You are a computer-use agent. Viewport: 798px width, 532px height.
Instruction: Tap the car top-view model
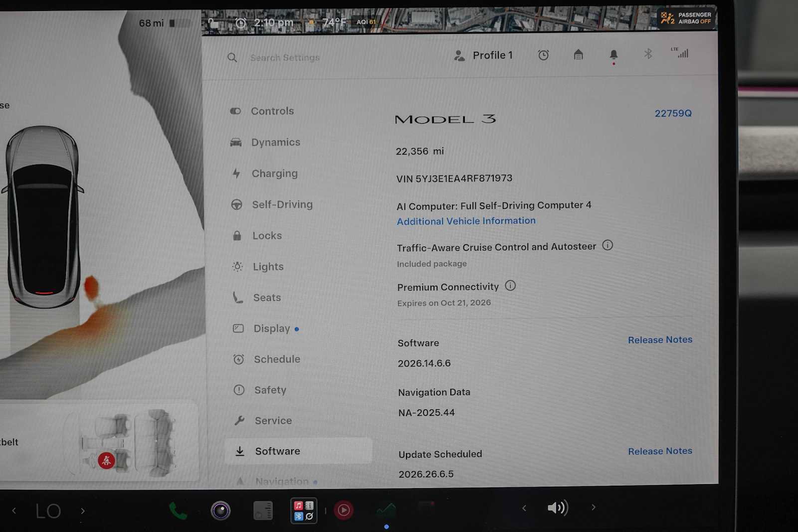tap(43, 217)
